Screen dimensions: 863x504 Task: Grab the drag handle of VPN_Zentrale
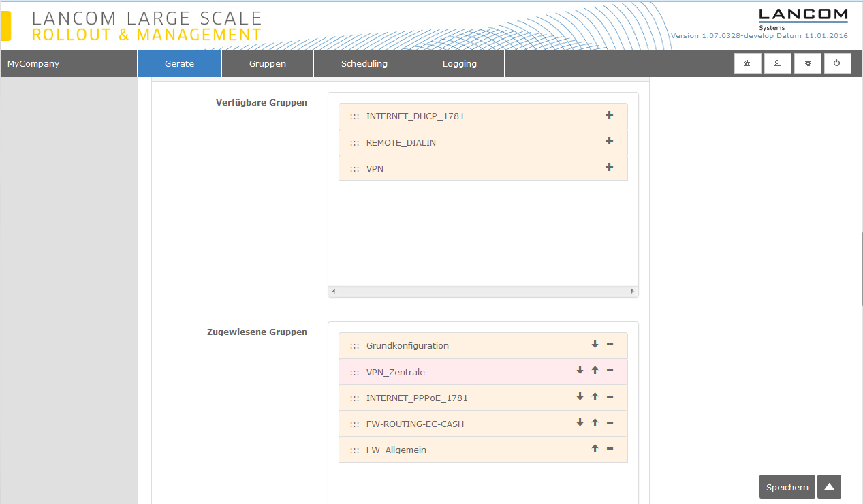coord(354,373)
